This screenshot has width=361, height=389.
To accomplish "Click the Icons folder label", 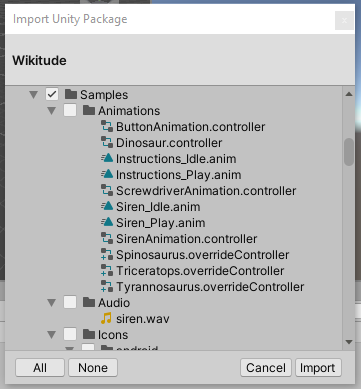I will (113, 335).
